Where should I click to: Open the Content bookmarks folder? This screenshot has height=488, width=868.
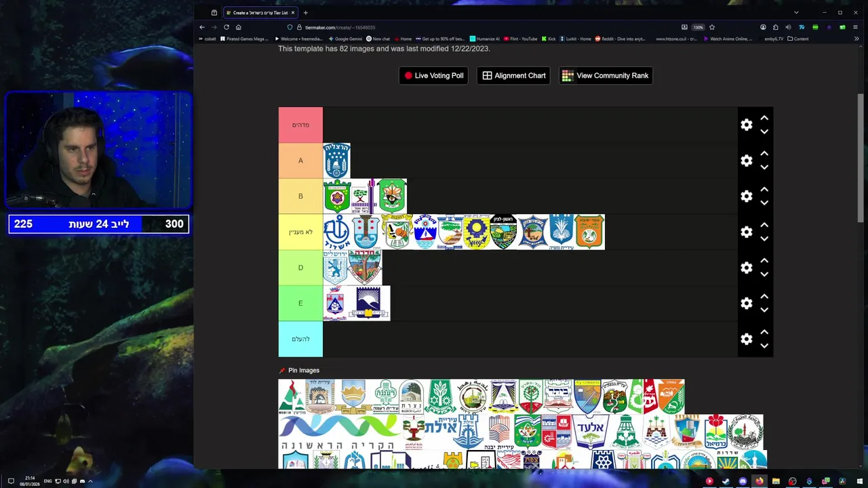(x=798, y=39)
